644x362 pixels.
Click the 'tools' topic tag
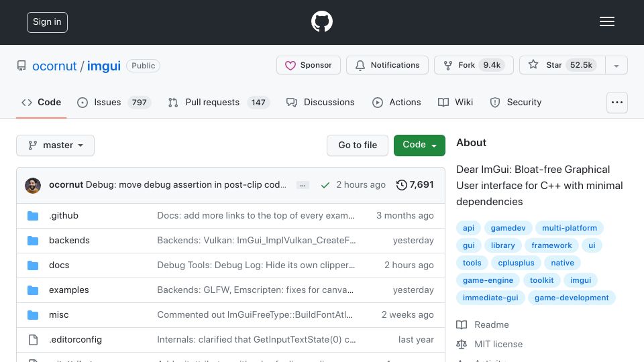coord(472,263)
